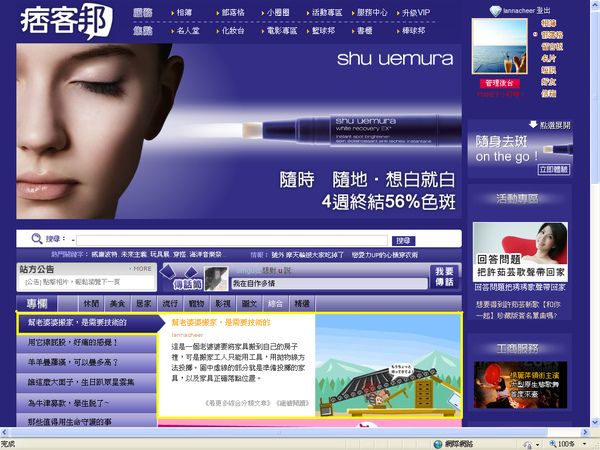Click the magnifier search icon

click(37, 238)
